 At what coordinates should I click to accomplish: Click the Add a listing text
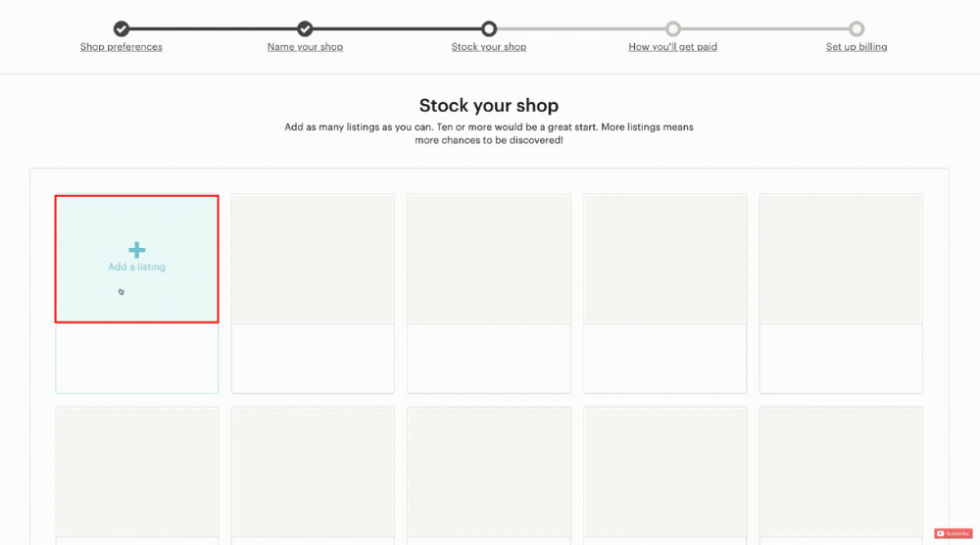(137, 267)
